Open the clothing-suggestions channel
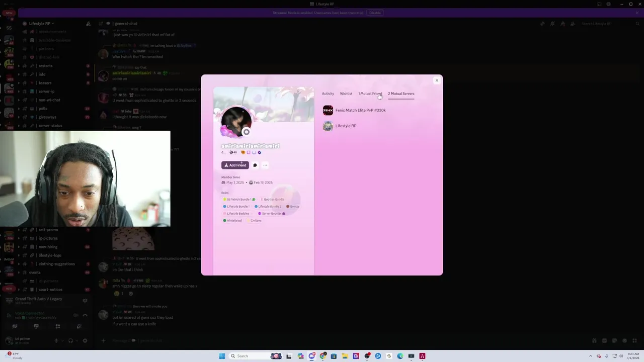The image size is (644, 362). [x=56, y=264]
